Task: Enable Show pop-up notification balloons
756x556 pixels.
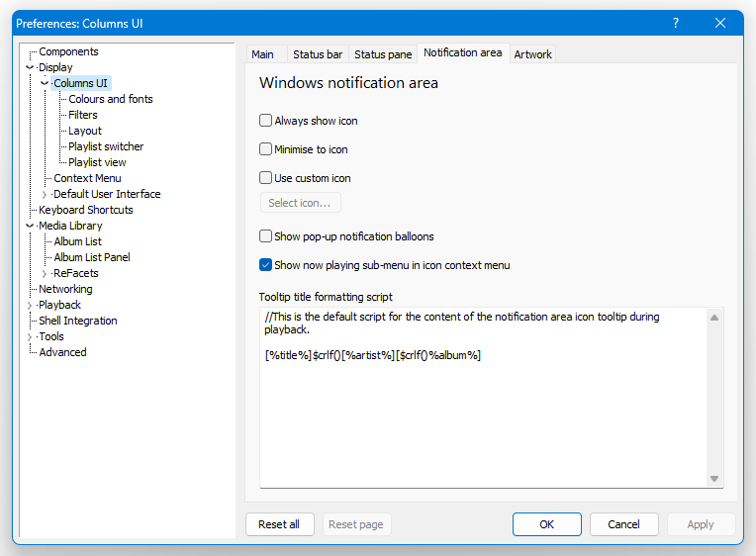Action: pos(265,235)
